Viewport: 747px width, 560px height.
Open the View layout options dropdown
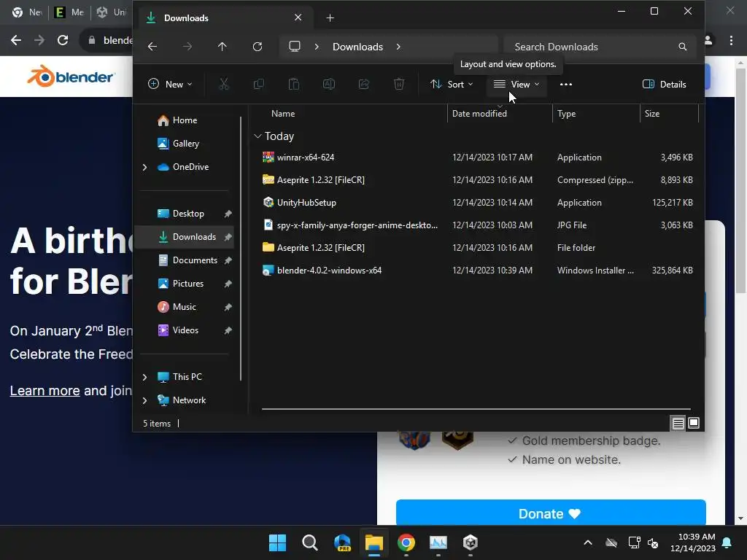(516, 85)
